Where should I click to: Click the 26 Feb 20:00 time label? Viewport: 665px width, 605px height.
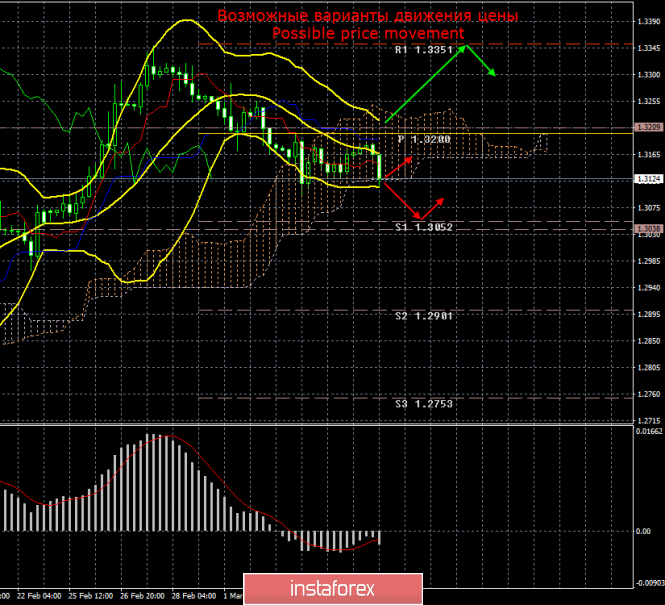point(142,596)
